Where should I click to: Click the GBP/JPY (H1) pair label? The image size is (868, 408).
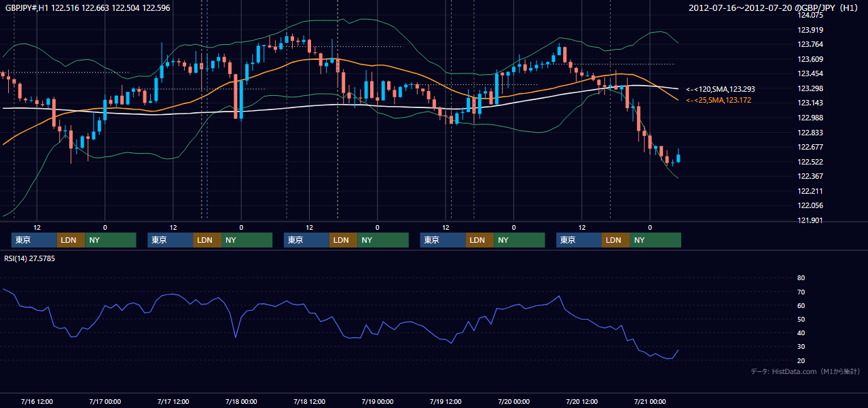coord(831,8)
